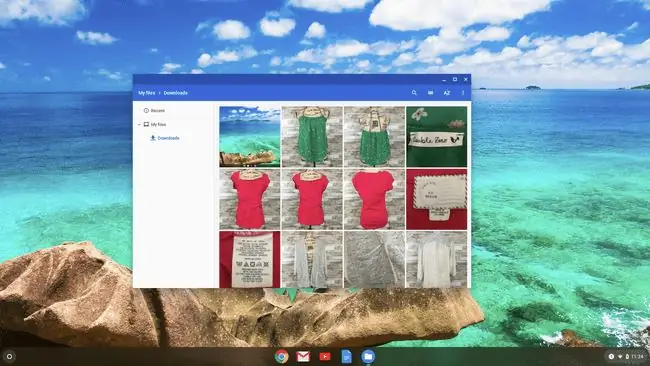Maximize the Files window
Viewport: 650px width, 366px height.
455,79
